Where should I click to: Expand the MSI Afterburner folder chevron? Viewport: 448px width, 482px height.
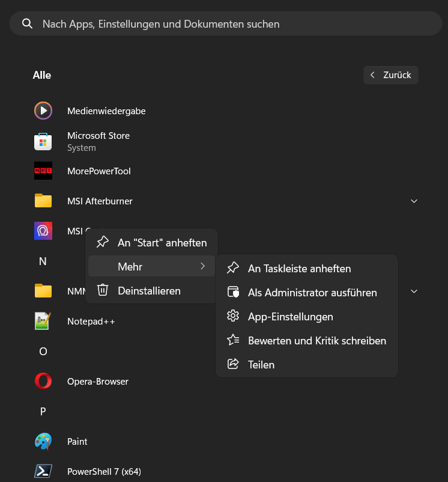coord(414,201)
